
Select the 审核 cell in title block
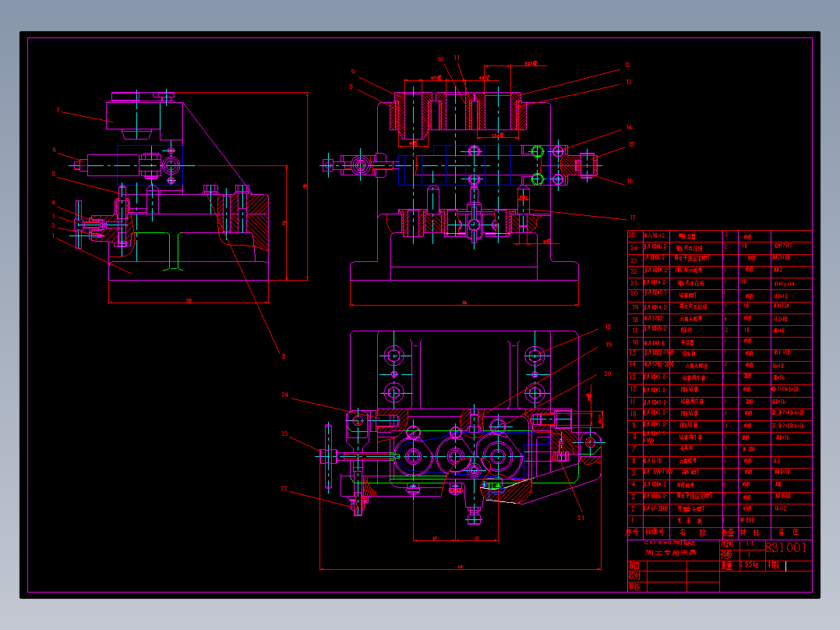click(x=634, y=587)
